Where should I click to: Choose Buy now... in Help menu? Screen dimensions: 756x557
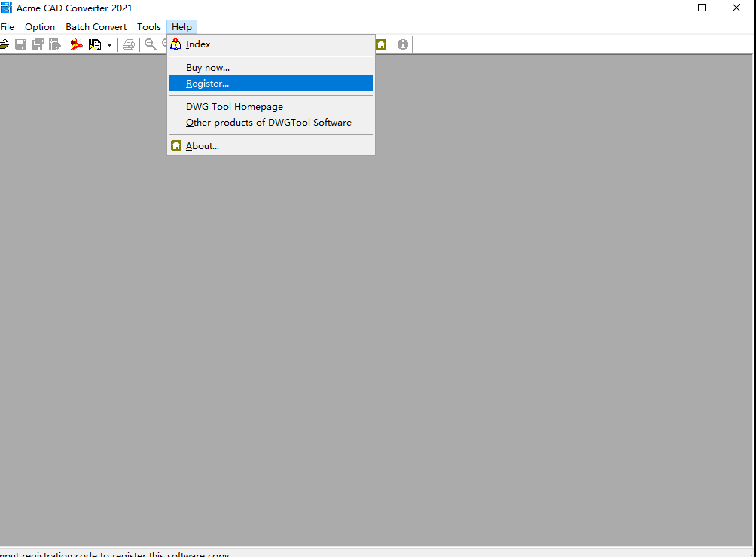click(x=271, y=68)
